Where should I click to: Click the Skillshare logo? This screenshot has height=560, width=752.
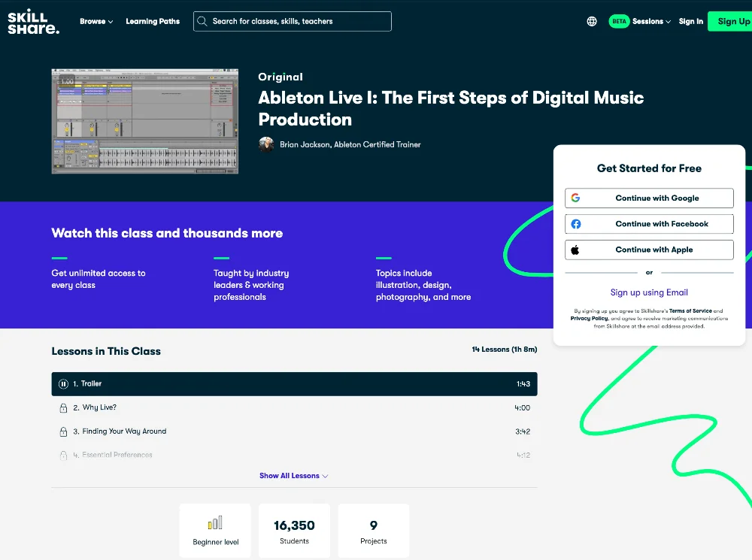point(33,21)
